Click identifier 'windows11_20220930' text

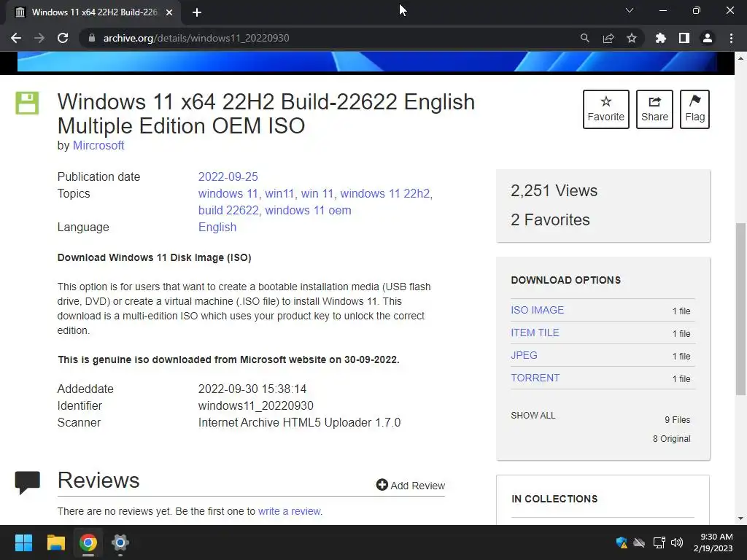tap(256, 405)
